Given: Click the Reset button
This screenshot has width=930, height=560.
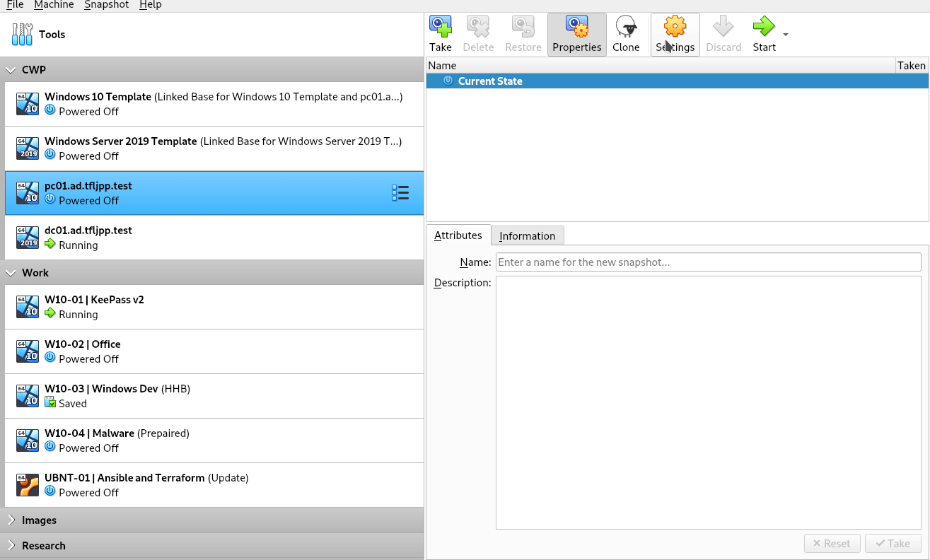Looking at the screenshot, I should (x=832, y=544).
